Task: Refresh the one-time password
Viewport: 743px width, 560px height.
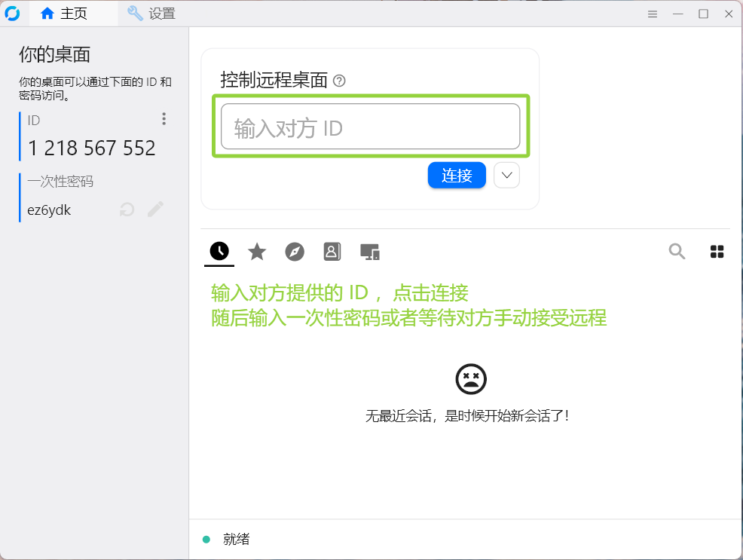Action: 127,210
